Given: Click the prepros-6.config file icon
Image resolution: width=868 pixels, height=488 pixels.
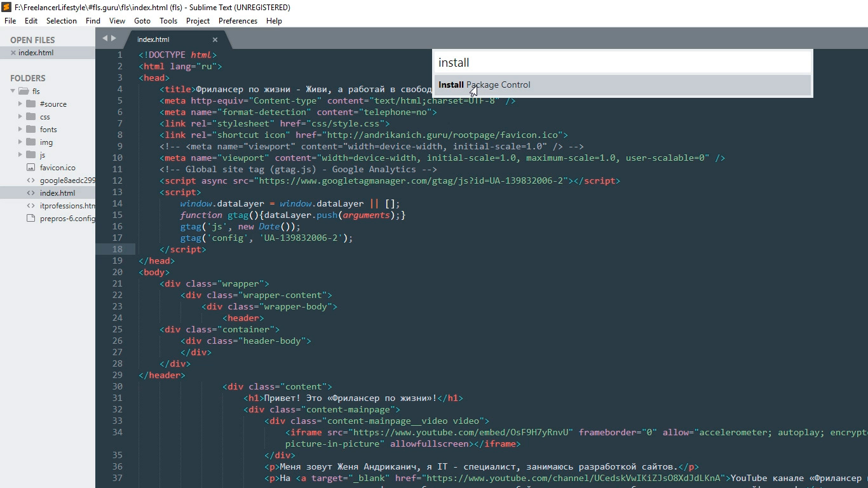Looking at the screenshot, I should pos(31,219).
